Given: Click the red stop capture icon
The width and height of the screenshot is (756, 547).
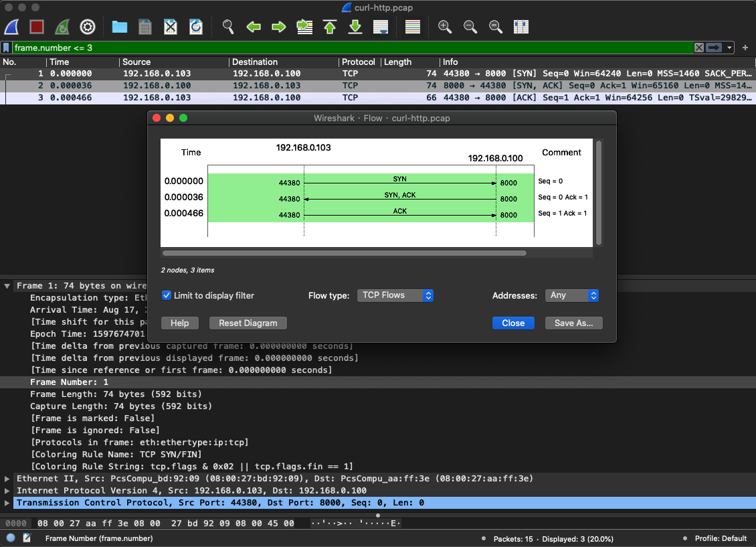Looking at the screenshot, I should click(x=37, y=27).
